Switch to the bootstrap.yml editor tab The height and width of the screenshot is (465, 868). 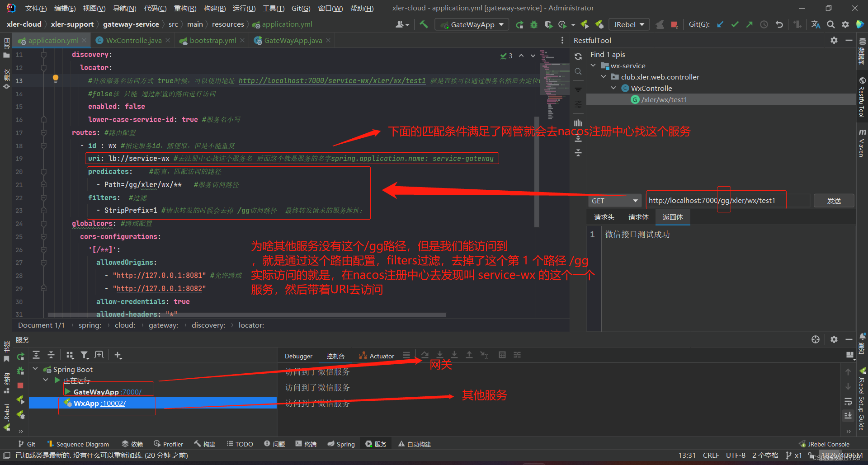(212, 41)
